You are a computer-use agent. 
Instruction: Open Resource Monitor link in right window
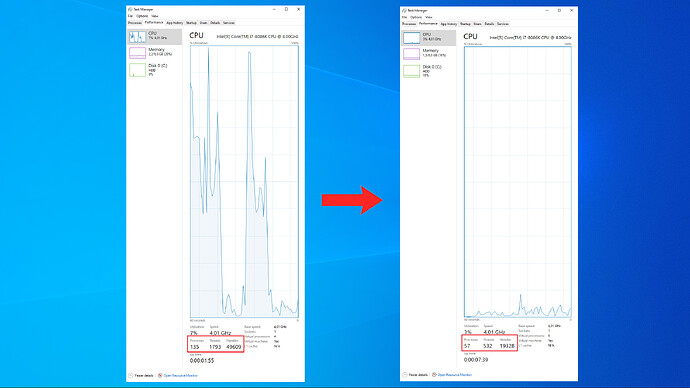click(x=455, y=375)
